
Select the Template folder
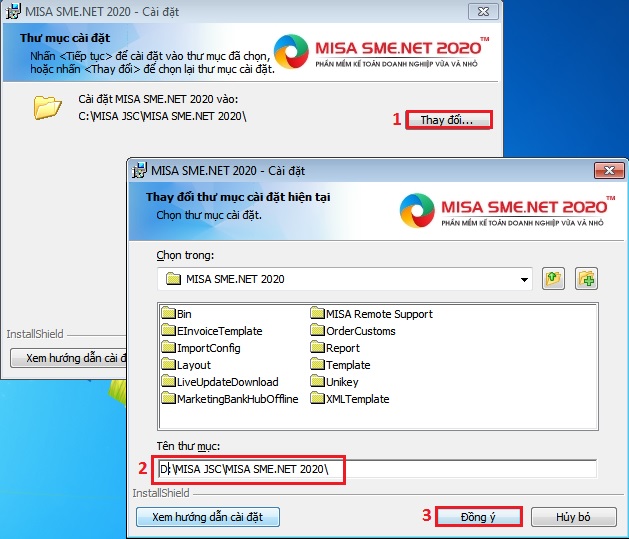coord(341,365)
